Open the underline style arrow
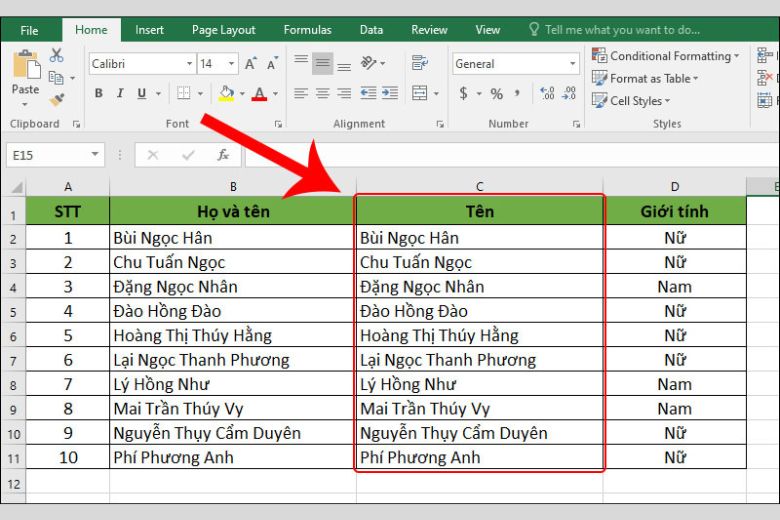Screen dimensions: 780x520 (158, 94)
